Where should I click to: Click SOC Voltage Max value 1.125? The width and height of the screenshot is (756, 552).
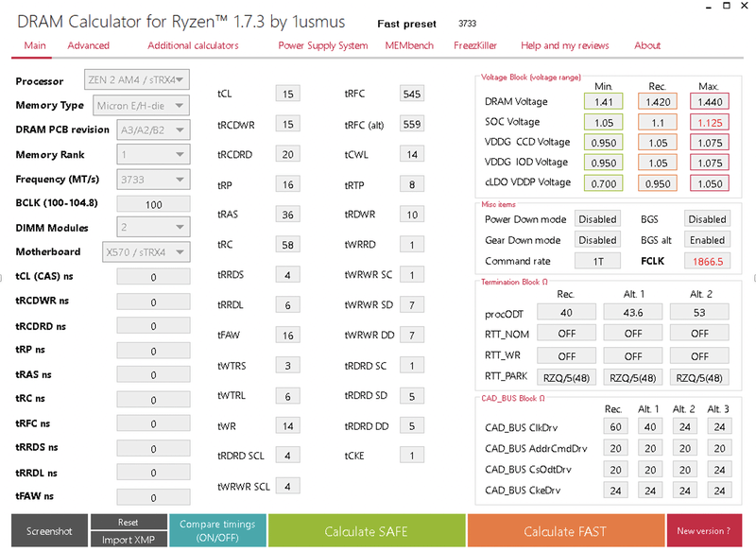pos(710,123)
